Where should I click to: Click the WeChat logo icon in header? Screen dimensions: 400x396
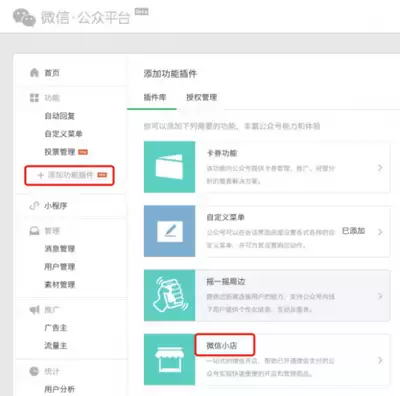click(24, 17)
